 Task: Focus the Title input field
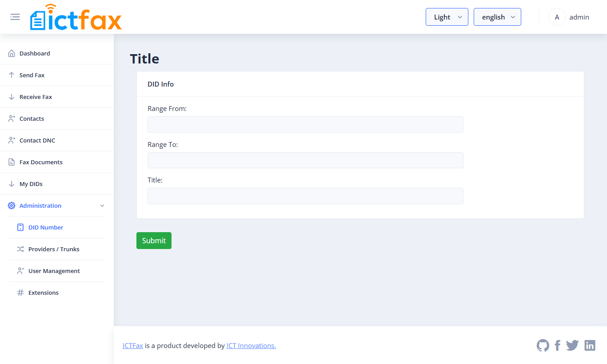coord(305,196)
